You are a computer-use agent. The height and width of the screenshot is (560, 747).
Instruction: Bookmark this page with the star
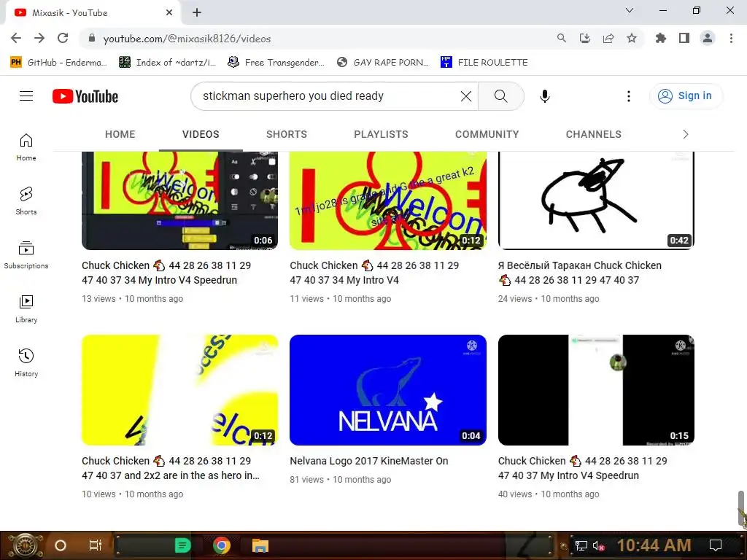(632, 38)
